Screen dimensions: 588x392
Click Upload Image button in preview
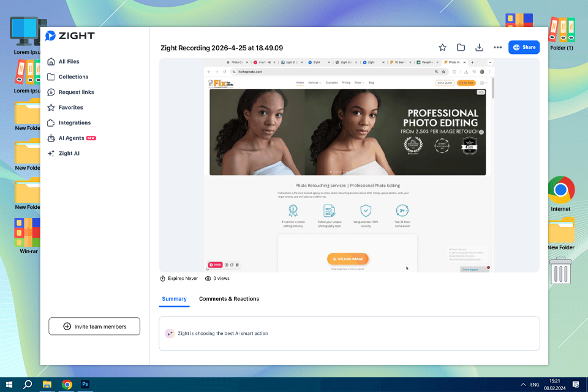coord(348,259)
